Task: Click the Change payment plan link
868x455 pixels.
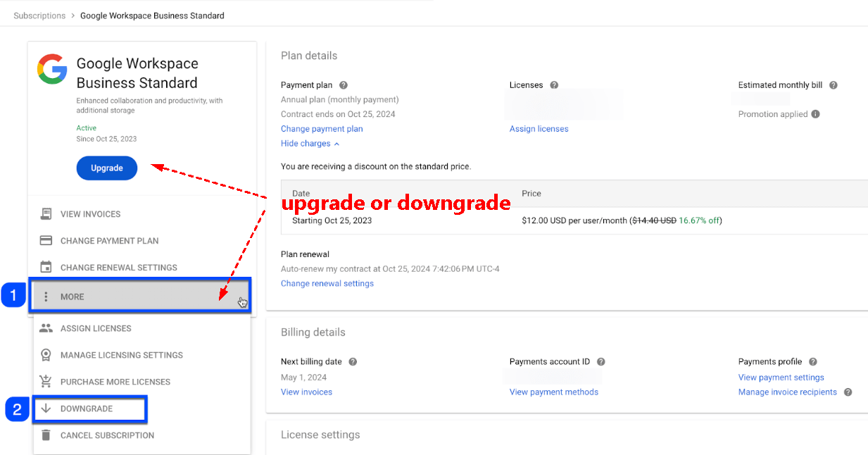Action: [x=322, y=129]
